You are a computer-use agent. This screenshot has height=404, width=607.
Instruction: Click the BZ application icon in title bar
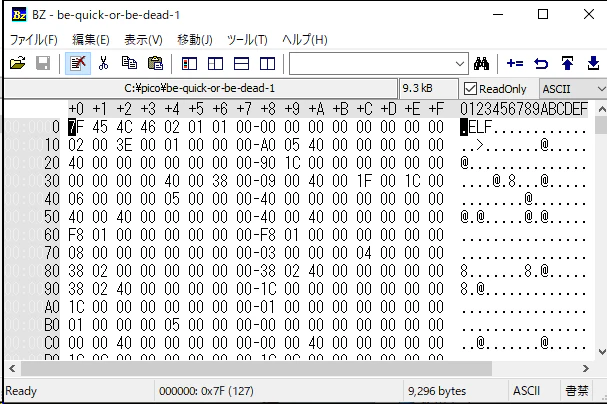[19, 15]
